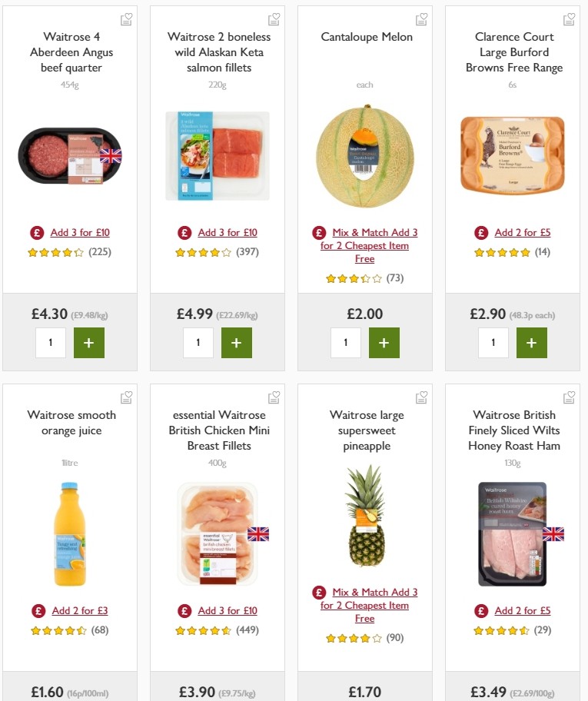Click the £ offer badge on Clarence Court eggs
The width and height of the screenshot is (588, 701).
(x=480, y=232)
